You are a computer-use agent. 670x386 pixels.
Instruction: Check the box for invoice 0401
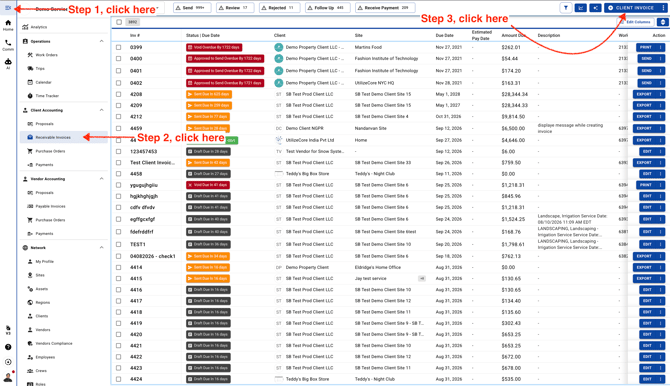tap(118, 71)
